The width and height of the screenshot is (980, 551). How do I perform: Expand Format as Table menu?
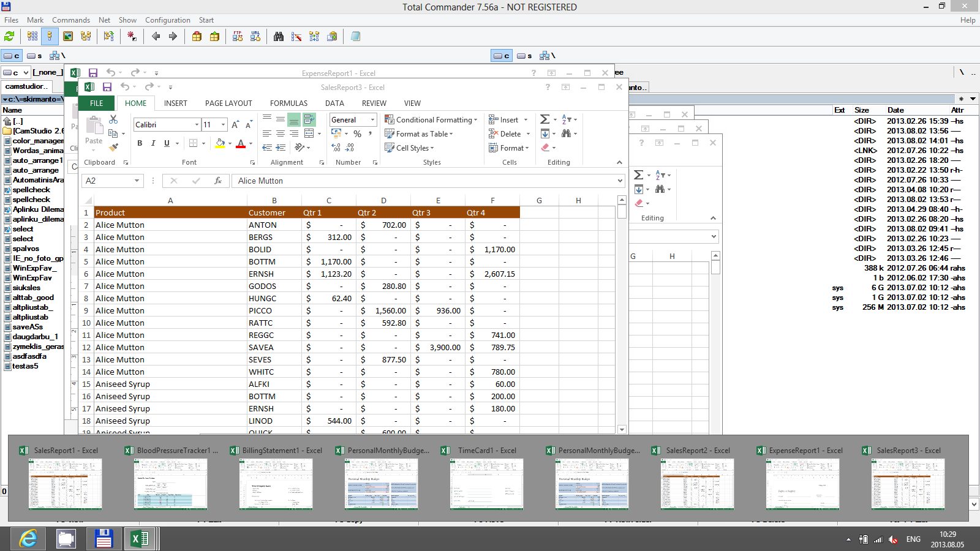click(419, 134)
